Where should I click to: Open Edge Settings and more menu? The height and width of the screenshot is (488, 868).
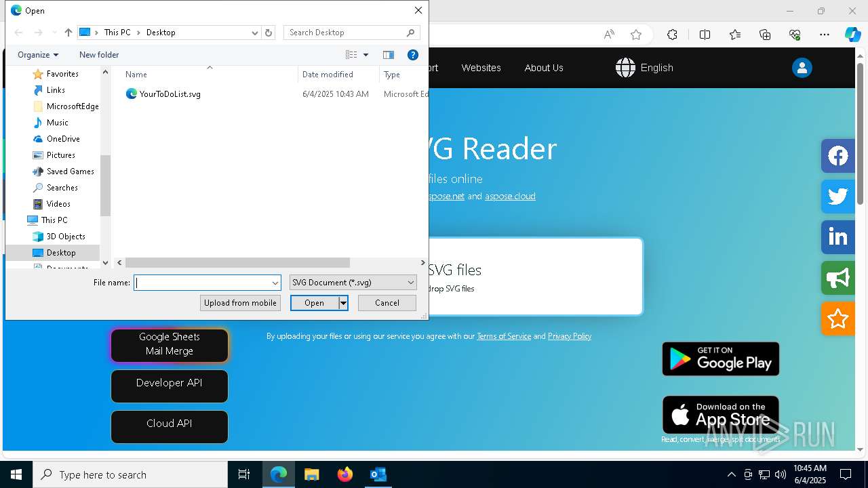tap(825, 35)
